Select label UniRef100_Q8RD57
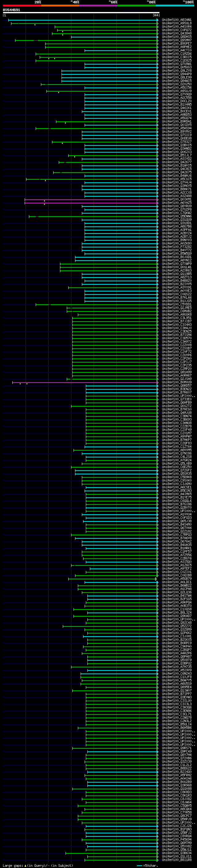197x868 pixels. [x=176, y=386]
